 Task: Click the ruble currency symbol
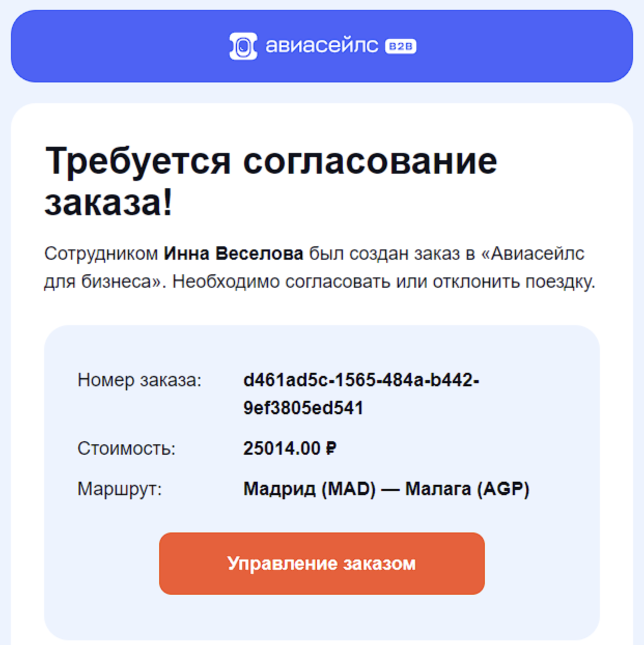click(331, 448)
